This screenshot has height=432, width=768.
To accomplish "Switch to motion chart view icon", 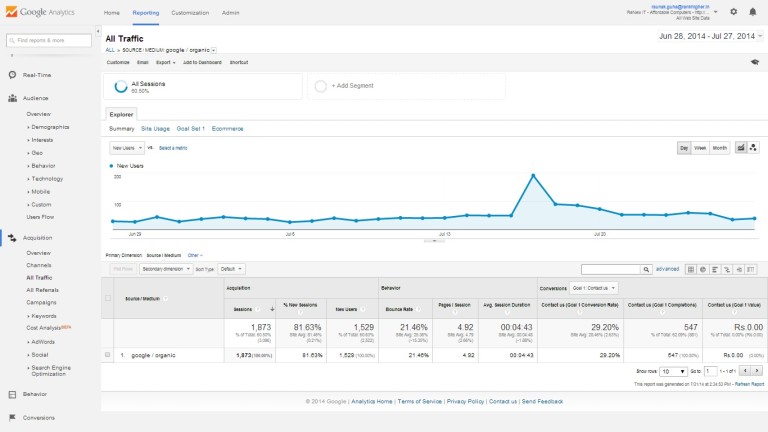I will 753,147.
